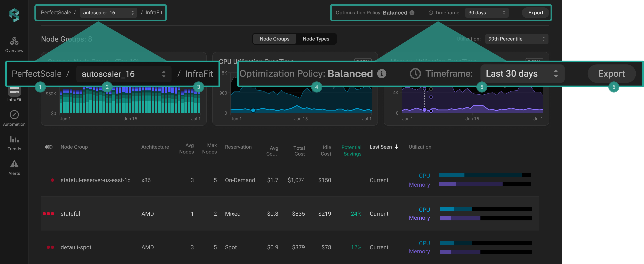Open the Overview page from the sidebar

pos(14,45)
